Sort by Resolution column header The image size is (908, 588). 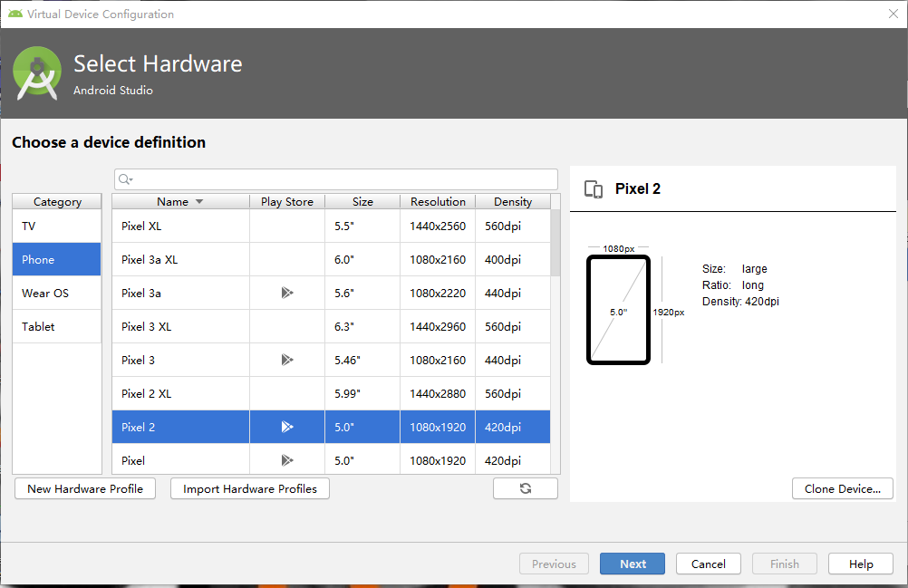tap(438, 201)
